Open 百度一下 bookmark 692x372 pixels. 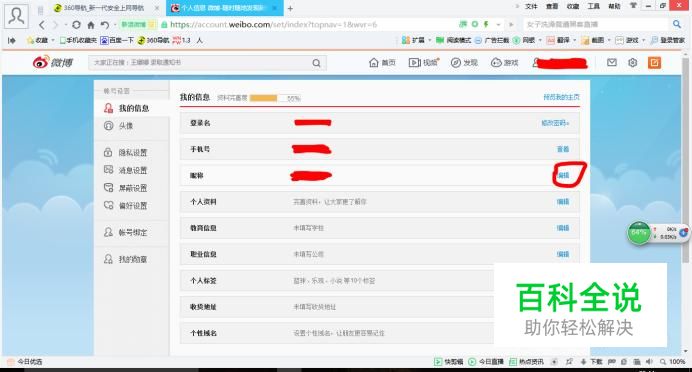[117, 40]
